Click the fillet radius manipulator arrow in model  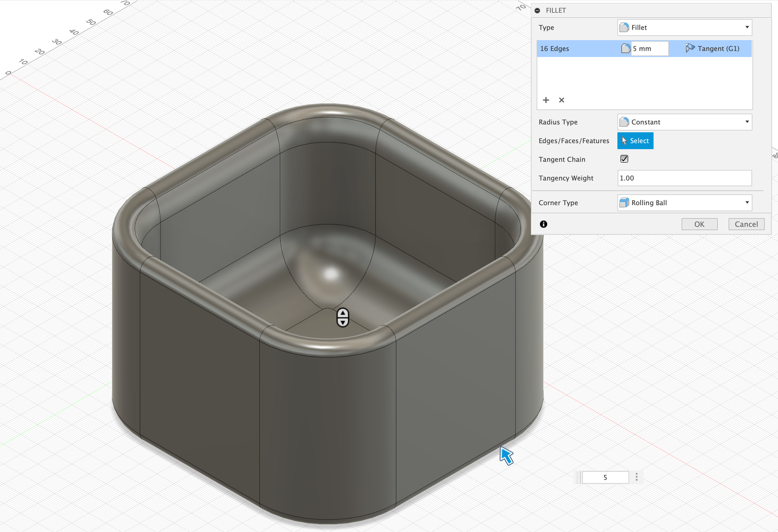point(343,318)
